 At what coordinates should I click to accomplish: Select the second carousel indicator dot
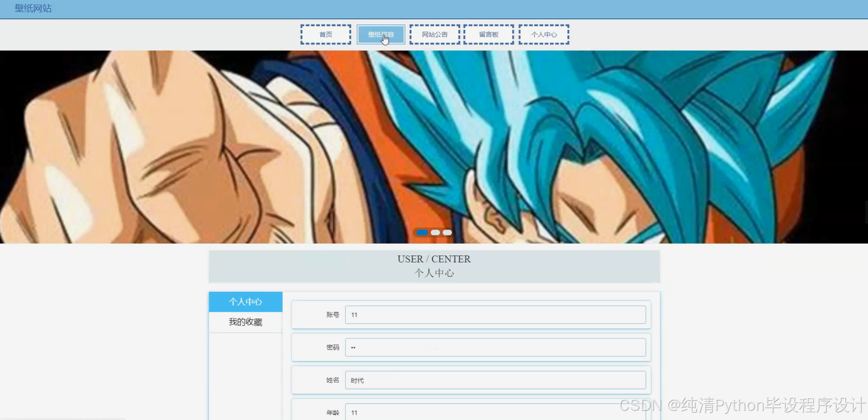click(435, 233)
